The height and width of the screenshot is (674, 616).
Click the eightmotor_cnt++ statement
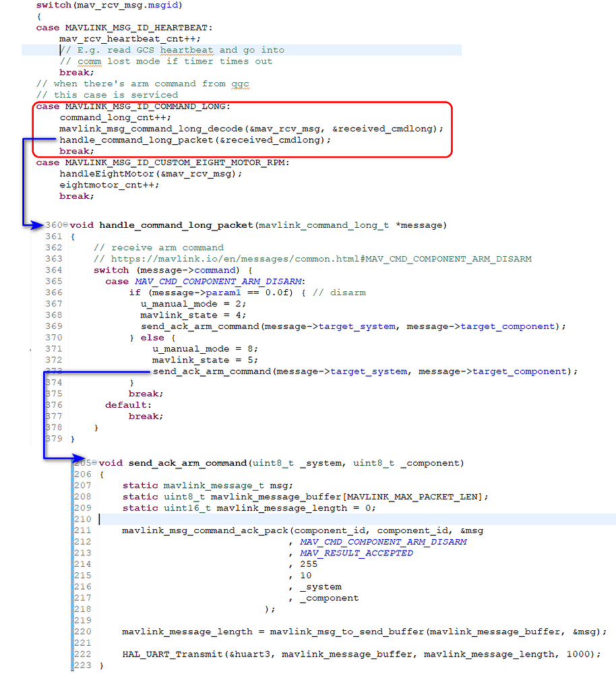[x=101, y=185]
